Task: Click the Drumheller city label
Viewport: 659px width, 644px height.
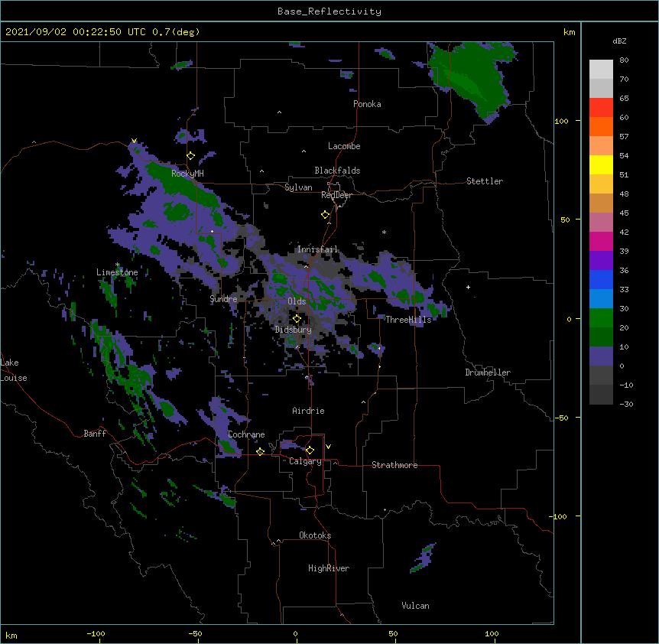Action: [x=488, y=372]
